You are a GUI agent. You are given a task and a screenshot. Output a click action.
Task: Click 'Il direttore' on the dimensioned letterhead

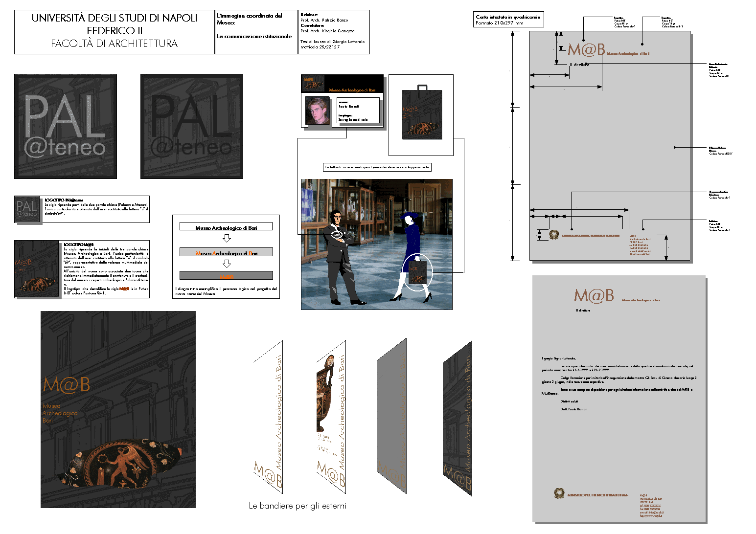click(x=579, y=65)
